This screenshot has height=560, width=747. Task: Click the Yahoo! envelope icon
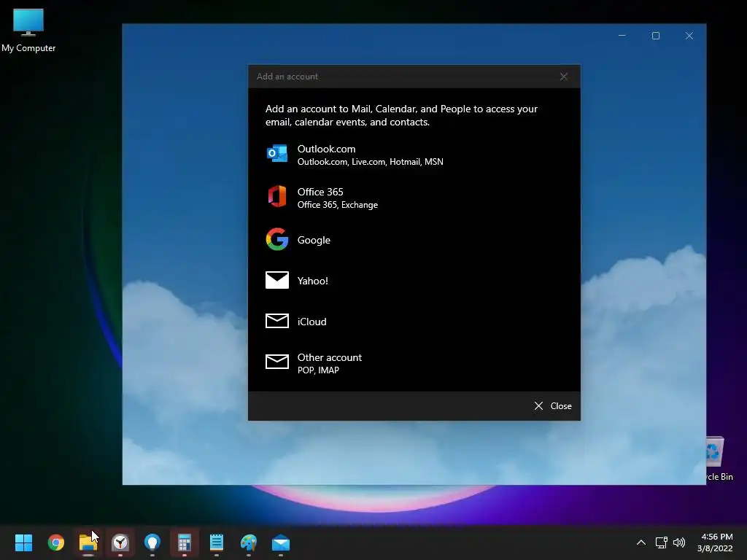click(x=276, y=280)
